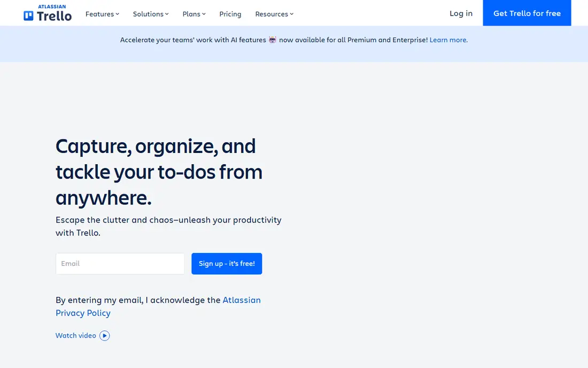Expand the Features dropdown menu

pos(102,14)
